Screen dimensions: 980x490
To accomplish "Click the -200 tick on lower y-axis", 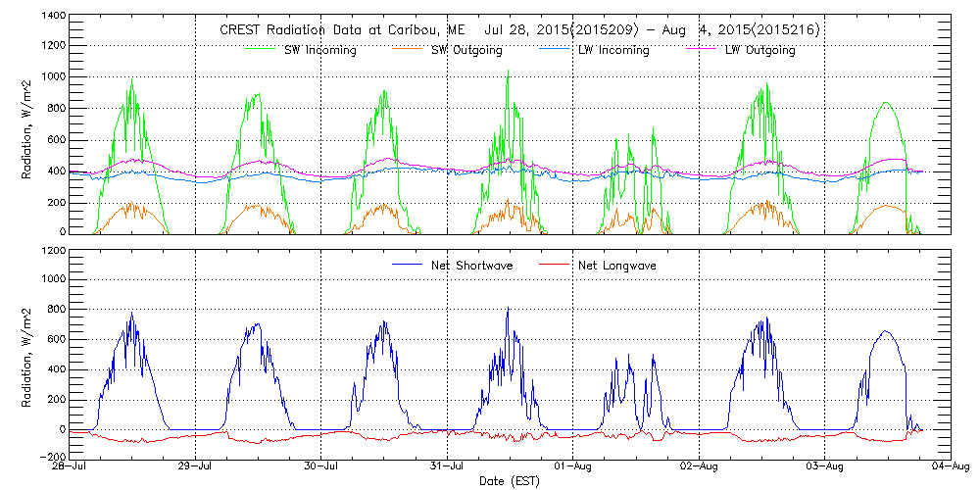I will pyautogui.click(x=51, y=457).
